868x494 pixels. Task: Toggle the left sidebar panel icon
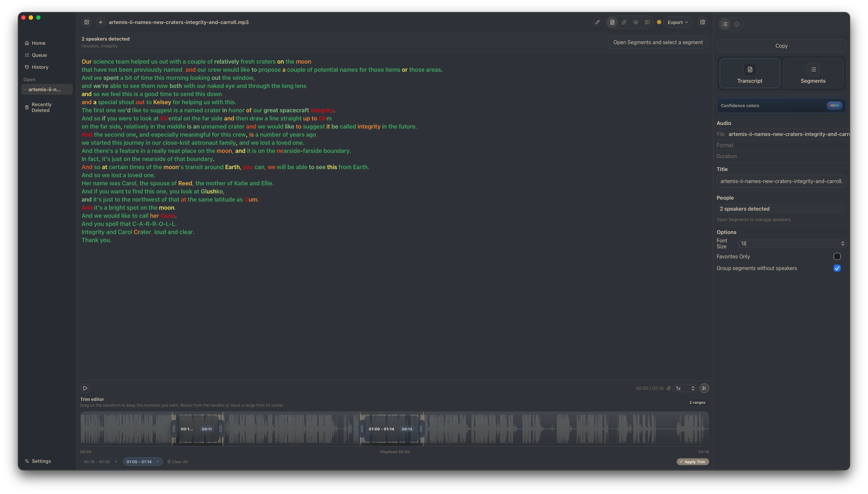[x=86, y=22]
